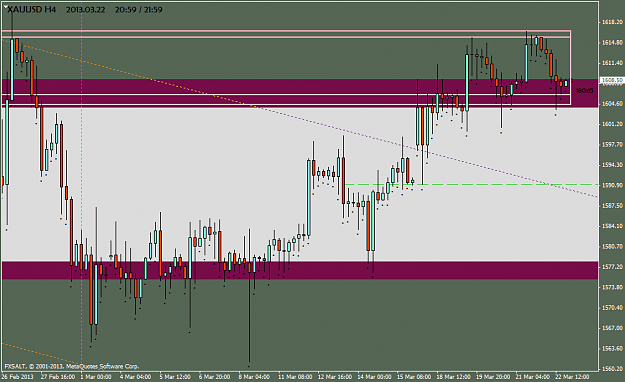Click the 20:59 / 21:59 time label
The width and height of the screenshot is (625, 382).
tap(139, 10)
